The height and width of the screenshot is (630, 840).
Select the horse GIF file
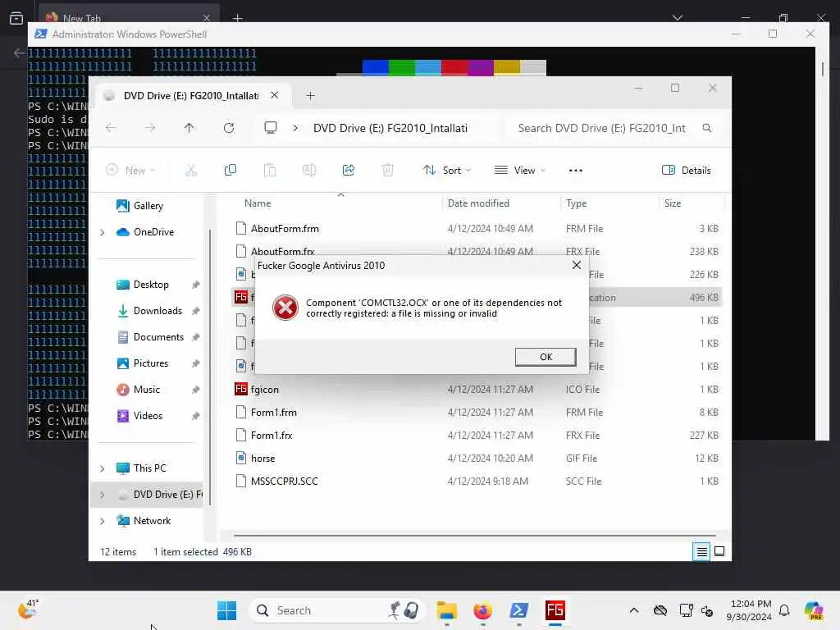pyautogui.click(x=477, y=459)
